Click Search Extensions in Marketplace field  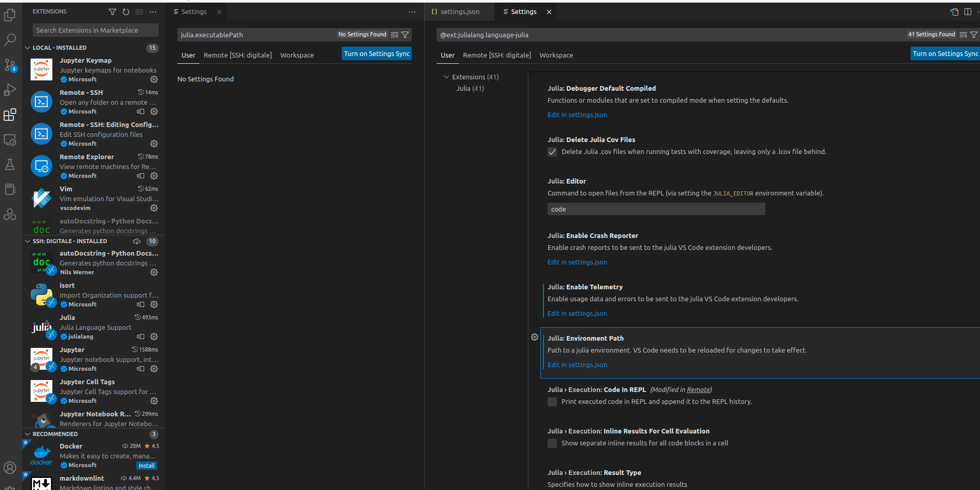[95, 30]
